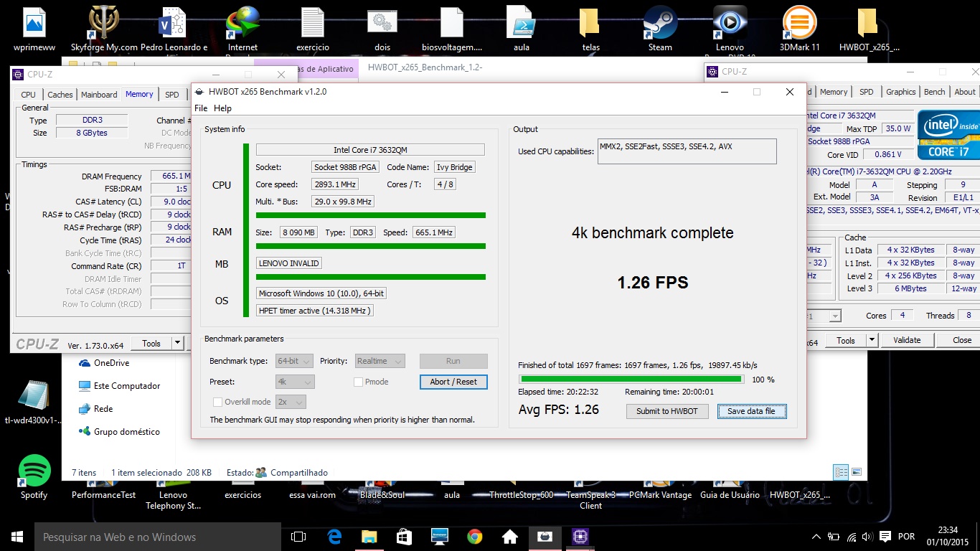Switch to CPU tab in left CPU-Z
This screenshot has width=980, height=551.
pos(28,94)
